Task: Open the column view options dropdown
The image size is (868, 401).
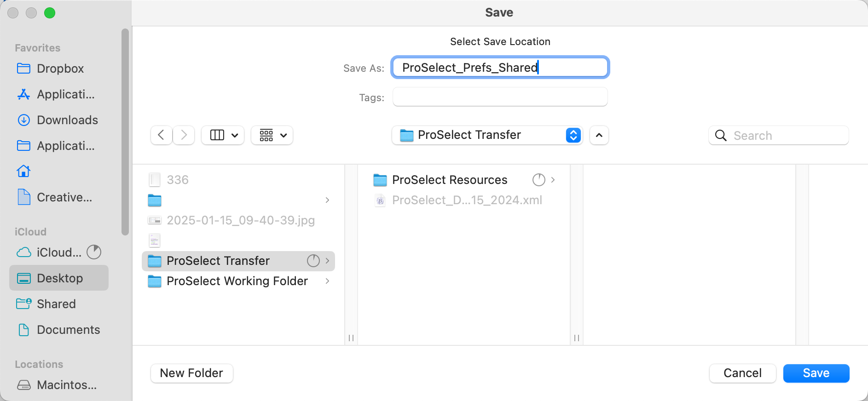Action: (223, 135)
